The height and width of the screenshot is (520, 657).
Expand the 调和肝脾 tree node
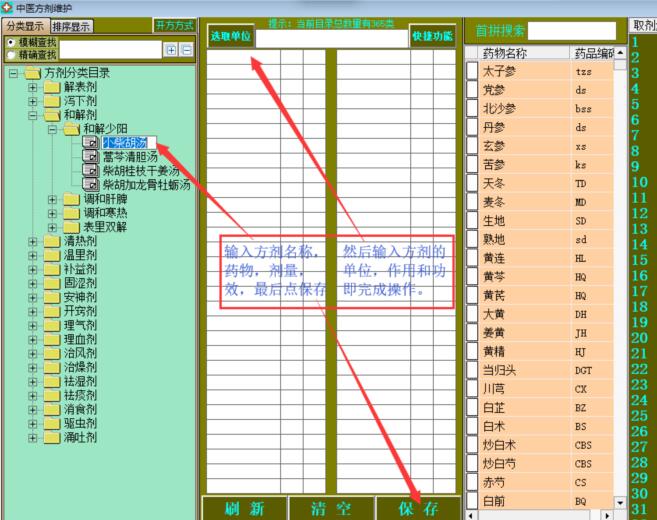52,199
